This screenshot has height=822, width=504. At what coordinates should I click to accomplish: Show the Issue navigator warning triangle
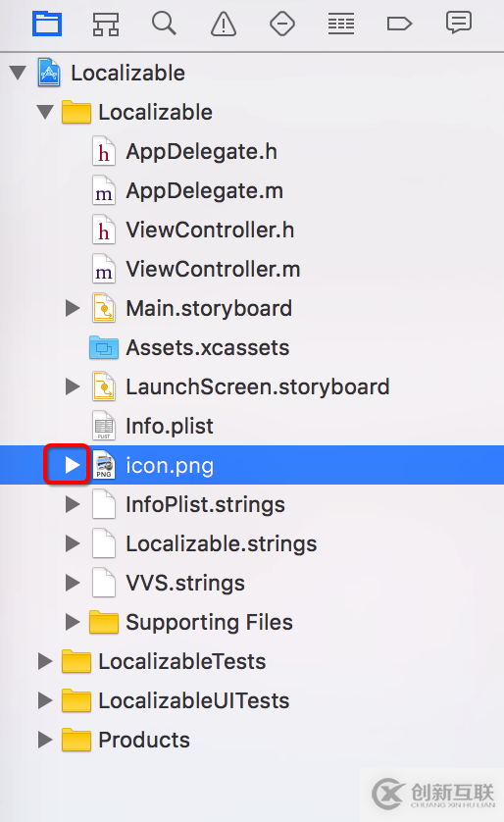pyautogui.click(x=224, y=24)
